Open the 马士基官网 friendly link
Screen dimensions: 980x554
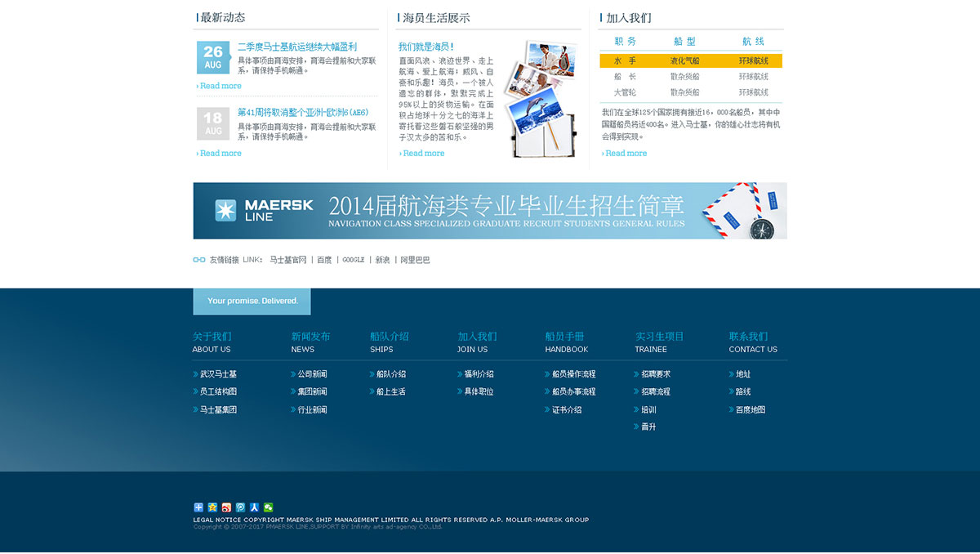[x=288, y=260]
